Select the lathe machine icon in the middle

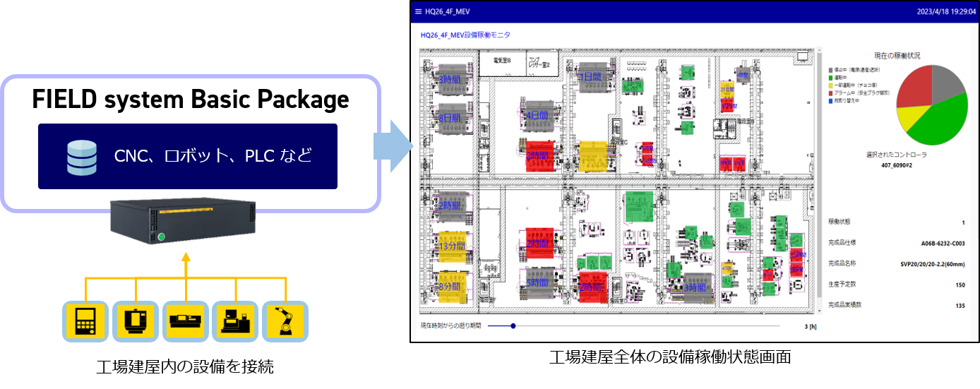(x=186, y=321)
